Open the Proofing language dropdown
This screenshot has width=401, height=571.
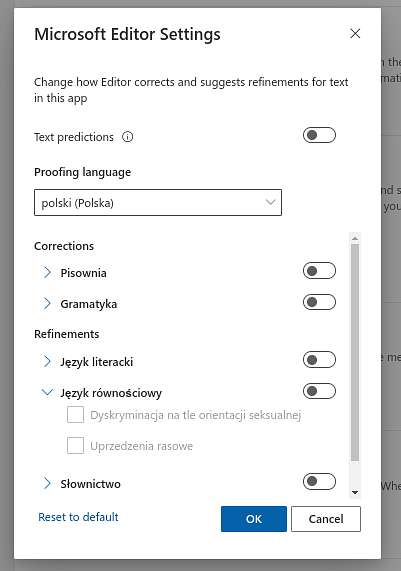coord(158,202)
